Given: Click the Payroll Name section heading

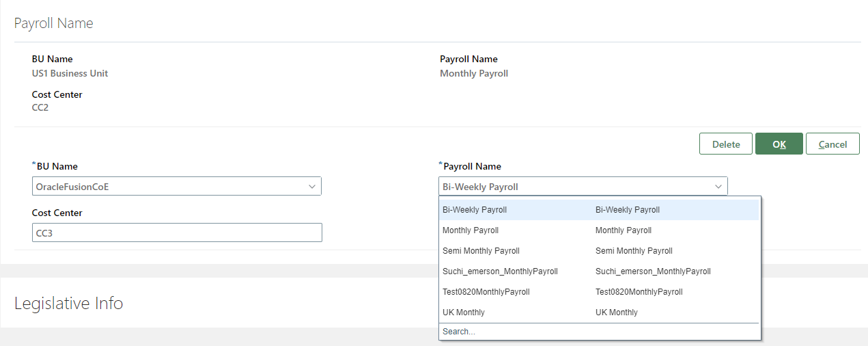Looking at the screenshot, I should (53, 23).
